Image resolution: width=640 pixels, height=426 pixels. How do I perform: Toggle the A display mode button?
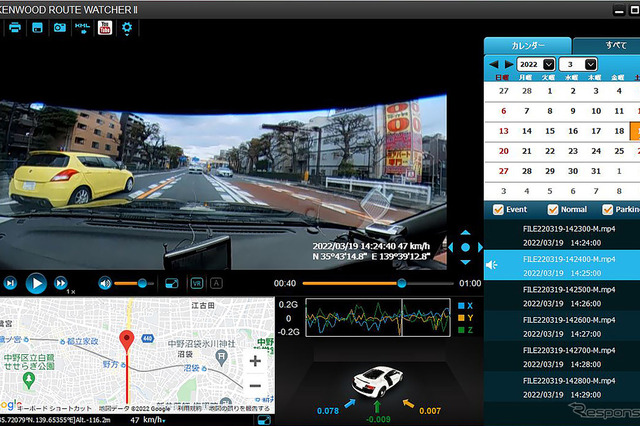coord(216,283)
